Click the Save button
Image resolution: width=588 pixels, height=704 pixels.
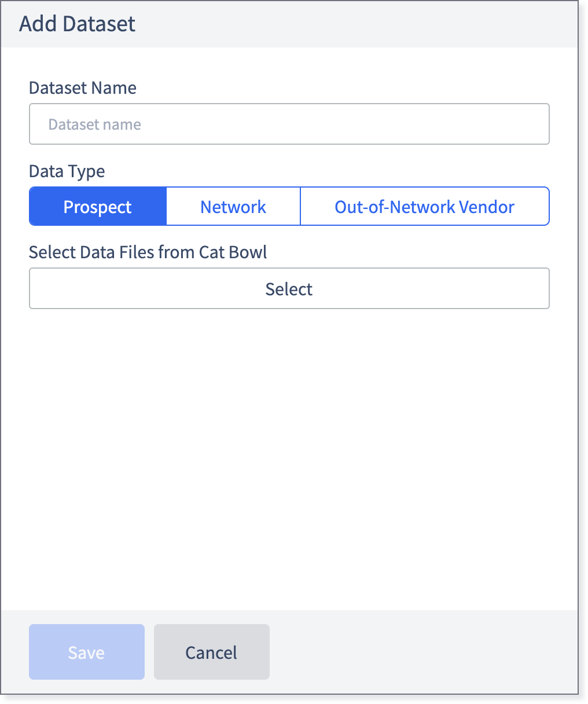87,652
